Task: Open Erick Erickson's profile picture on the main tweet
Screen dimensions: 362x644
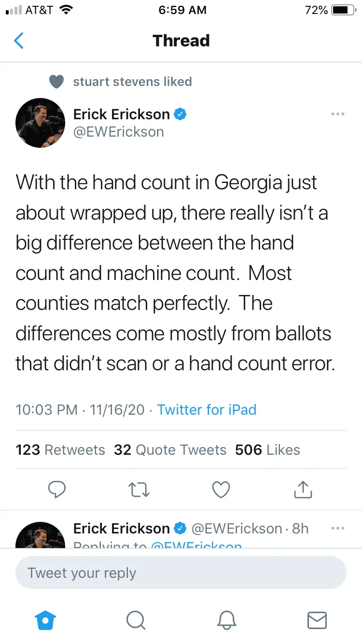Action: tap(41, 123)
